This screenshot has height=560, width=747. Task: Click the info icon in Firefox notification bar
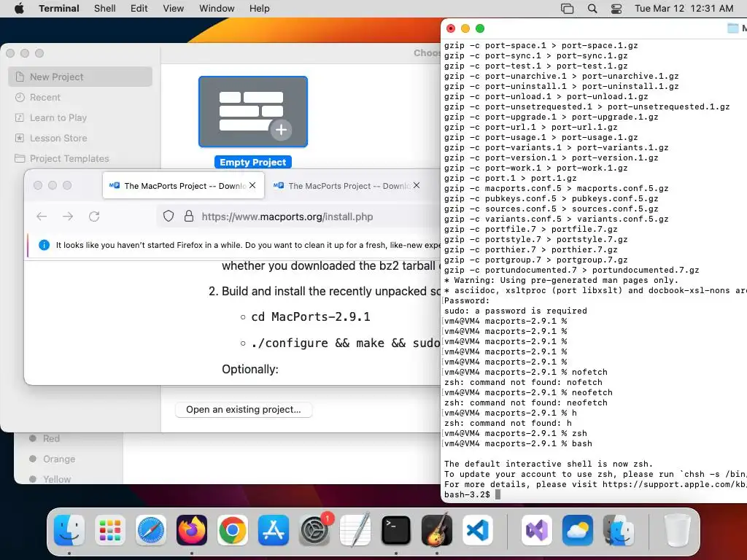[44, 245]
